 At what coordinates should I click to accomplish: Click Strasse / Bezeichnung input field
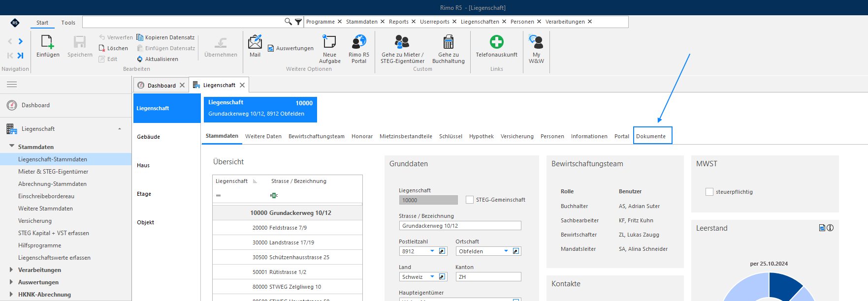(460, 226)
